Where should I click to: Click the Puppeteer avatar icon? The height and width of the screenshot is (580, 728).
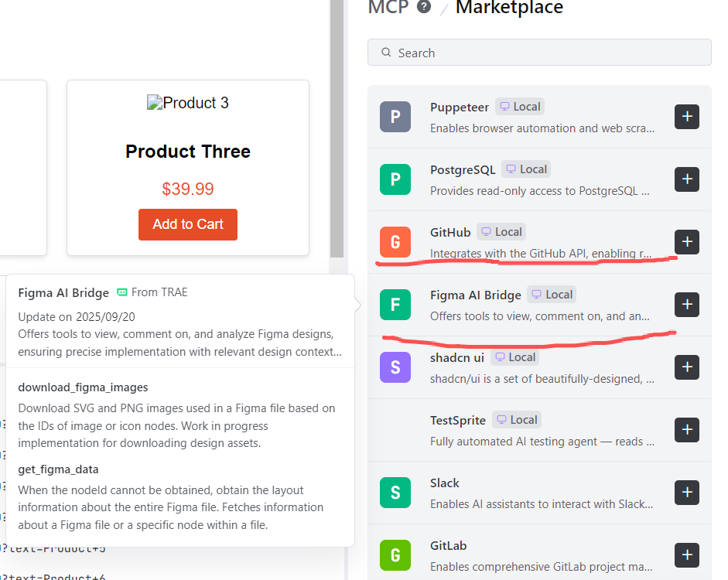tap(395, 117)
